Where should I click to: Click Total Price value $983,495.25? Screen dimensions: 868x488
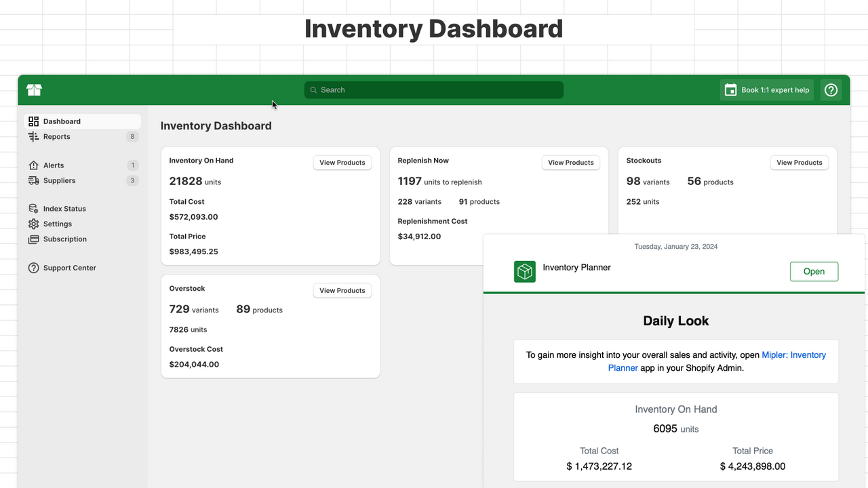(193, 251)
